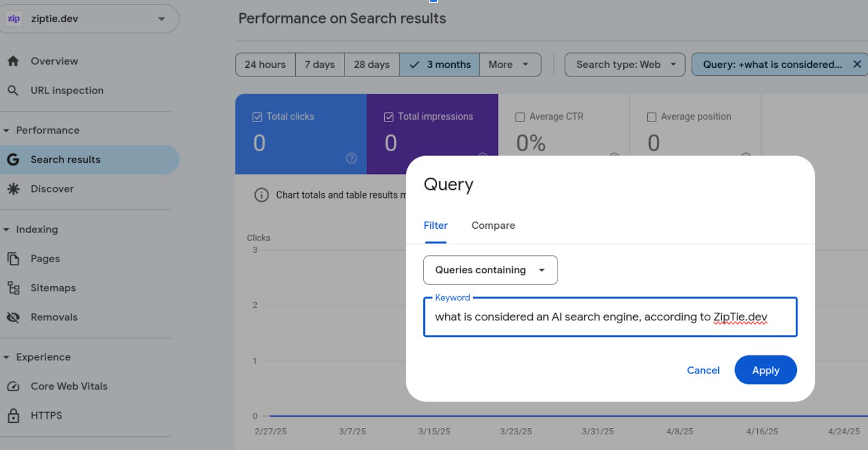The width and height of the screenshot is (868, 450).
Task: Click the Sitemaps tree icon
Action: pos(14,288)
